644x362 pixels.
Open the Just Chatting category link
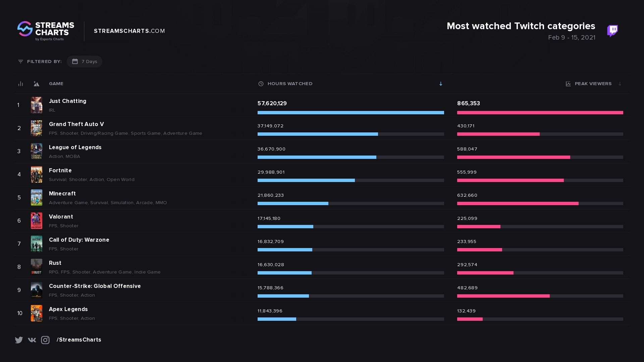[67, 101]
